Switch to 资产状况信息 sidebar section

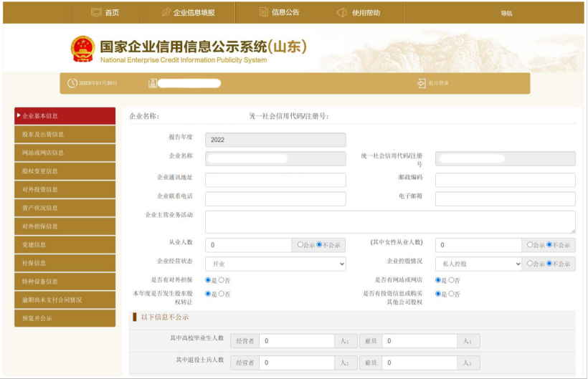pos(65,208)
